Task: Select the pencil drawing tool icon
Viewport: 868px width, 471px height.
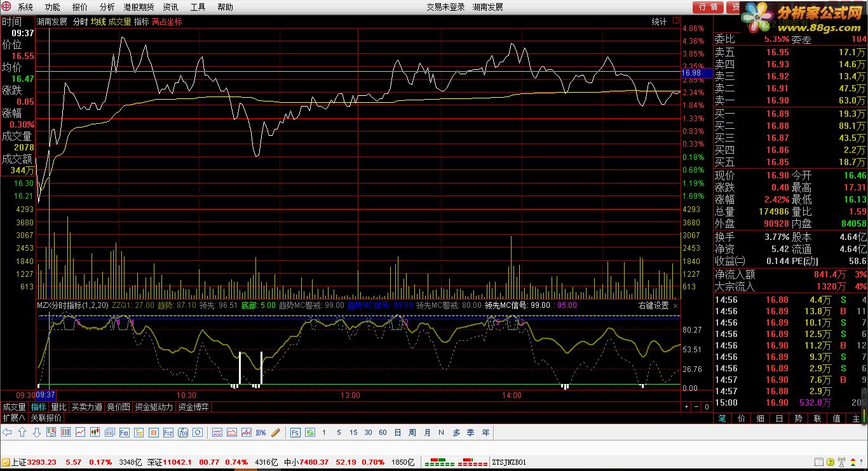Action: (276, 432)
